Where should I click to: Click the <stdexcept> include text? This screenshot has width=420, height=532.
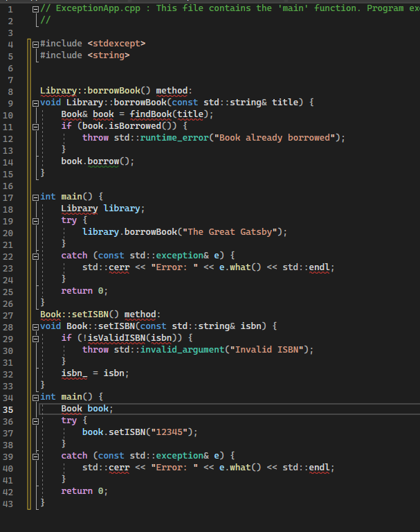[116, 44]
